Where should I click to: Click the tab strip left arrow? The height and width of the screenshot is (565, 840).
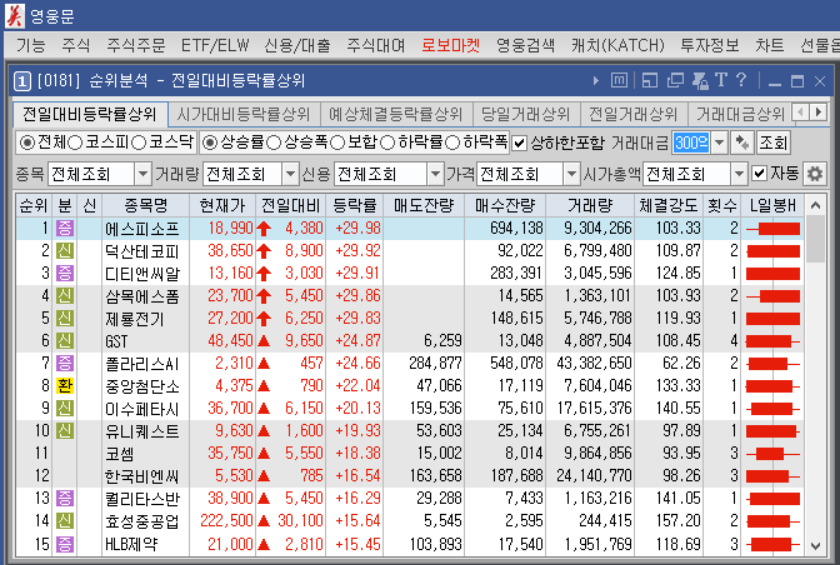(x=800, y=112)
